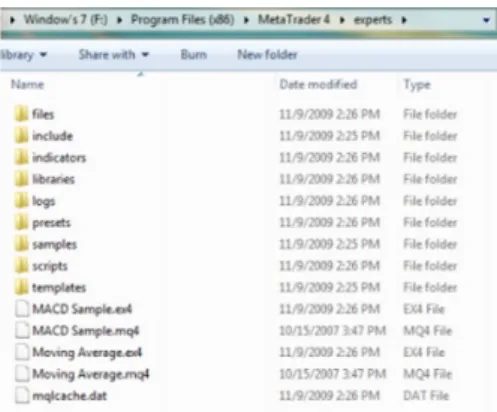Select the indicators folder name

[59, 158]
